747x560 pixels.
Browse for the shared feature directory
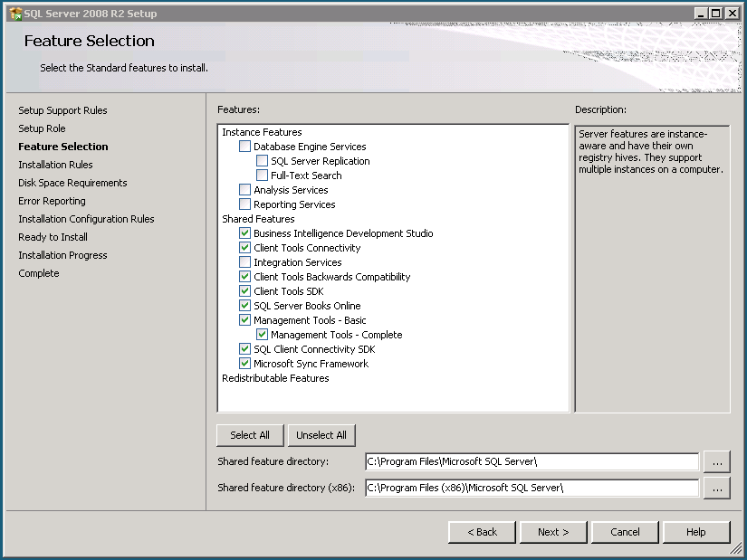[x=717, y=462]
